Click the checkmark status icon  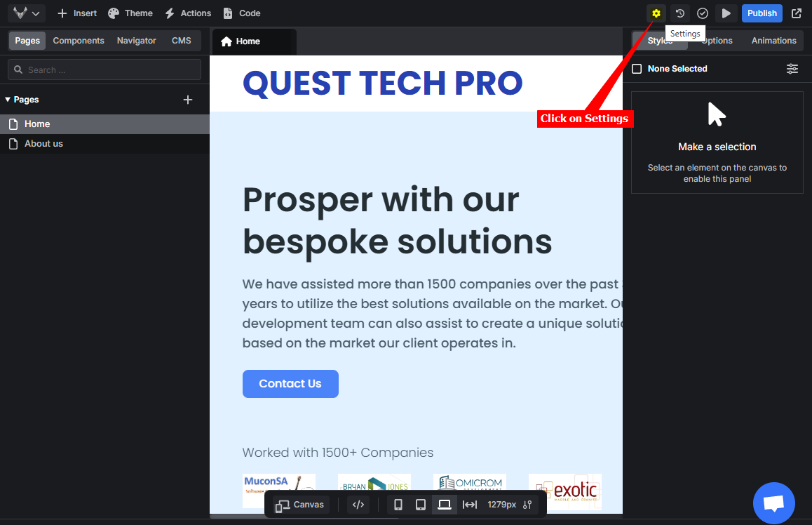pos(703,13)
